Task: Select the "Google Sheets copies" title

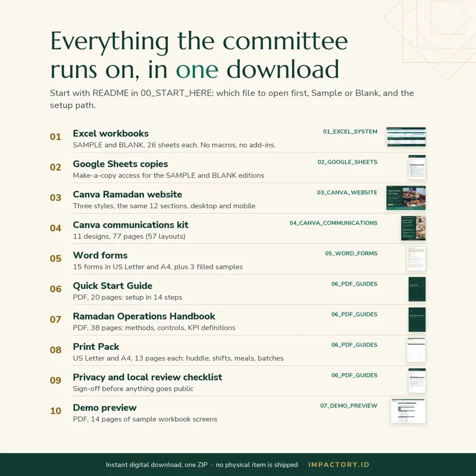Action: pyautogui.click(x=120, y=164)
